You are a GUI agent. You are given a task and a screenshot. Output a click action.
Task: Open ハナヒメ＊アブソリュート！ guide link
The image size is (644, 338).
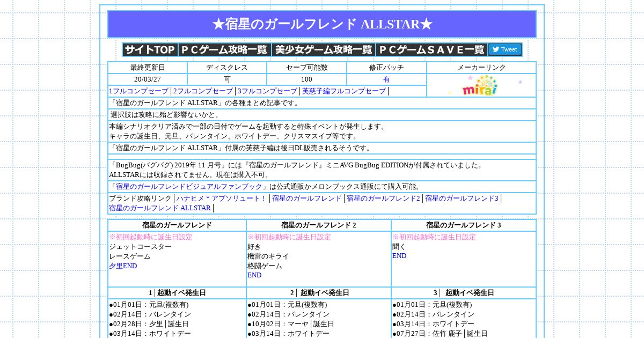[221, 199]
